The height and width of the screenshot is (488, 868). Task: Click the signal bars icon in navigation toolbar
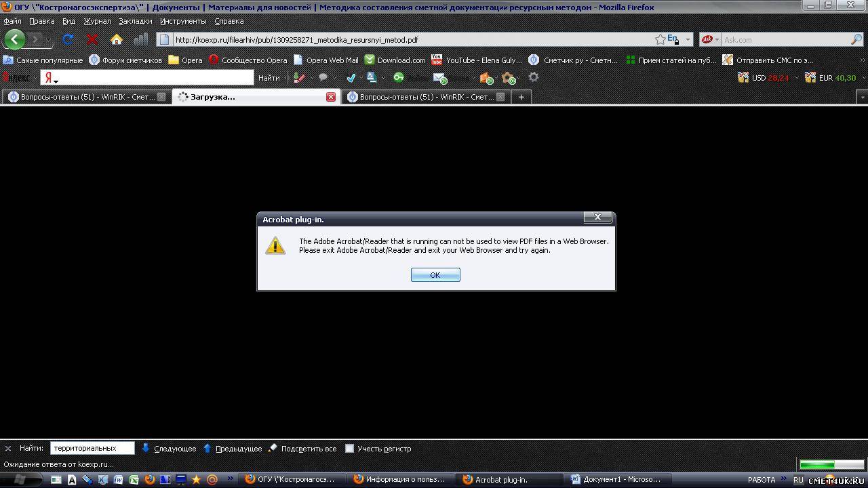click(x=141, y=39)
